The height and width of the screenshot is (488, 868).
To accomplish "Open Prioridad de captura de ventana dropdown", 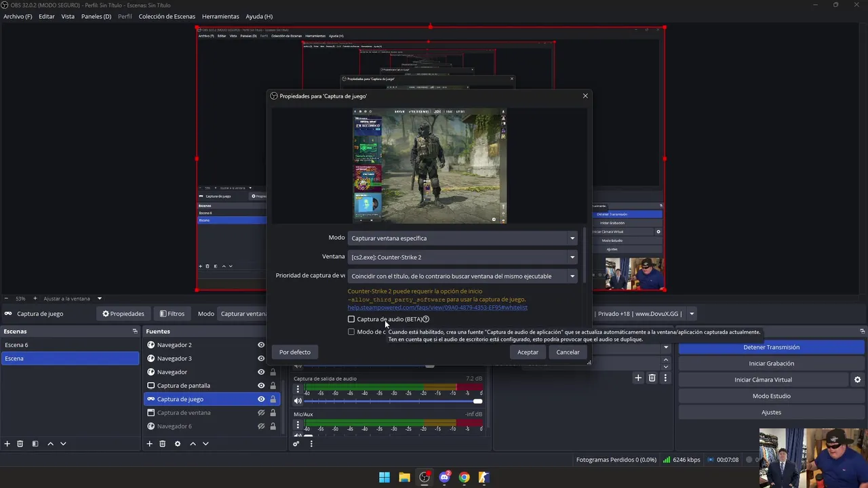I will pos(462,276).
